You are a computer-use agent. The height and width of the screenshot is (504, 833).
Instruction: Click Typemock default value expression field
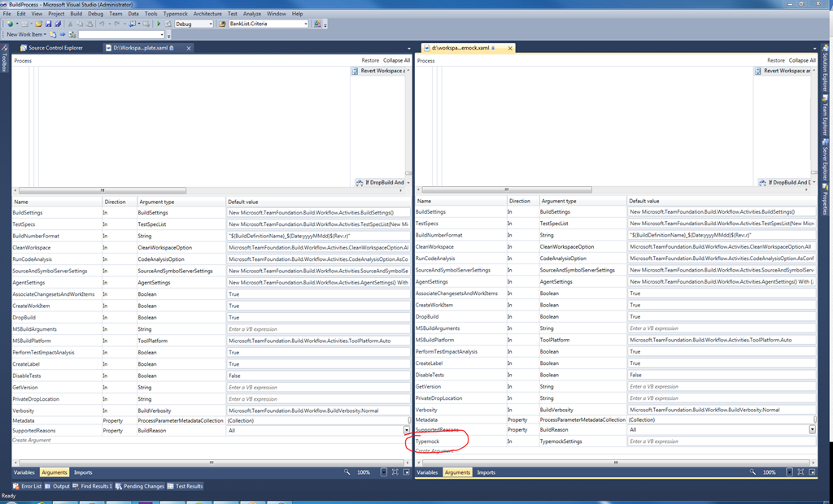pyautogui.click(x=722, y=441)
